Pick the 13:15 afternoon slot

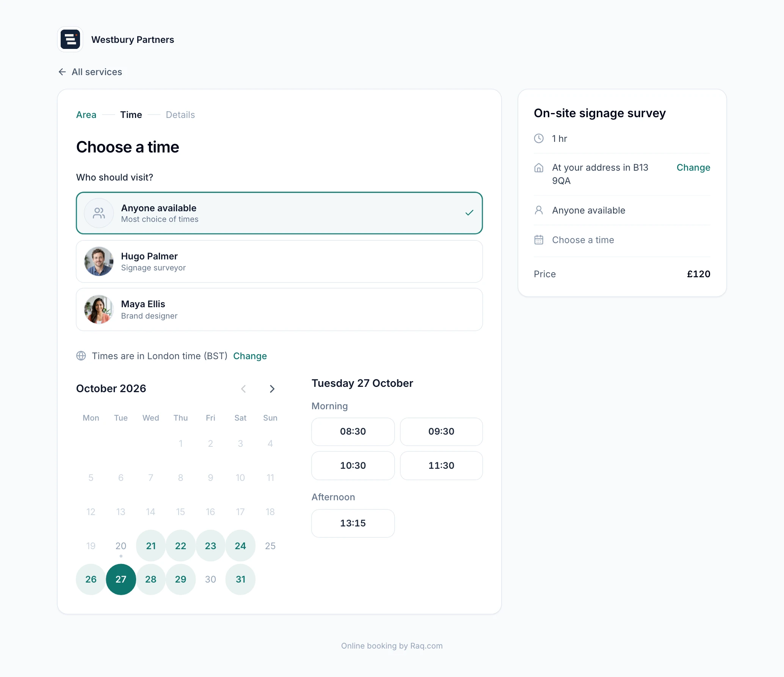tap(353, 523)
